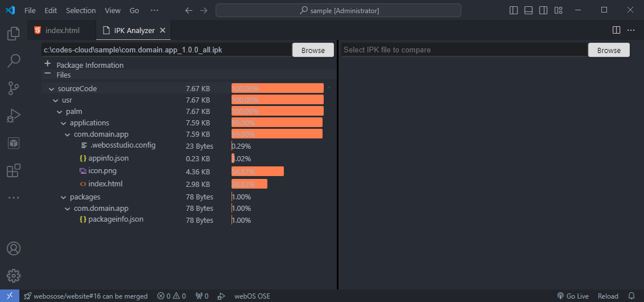Image resolution: width=644 pixels, height=302 pixels.
Task: Close the IPK Analyzer tab
Action: 162,30
